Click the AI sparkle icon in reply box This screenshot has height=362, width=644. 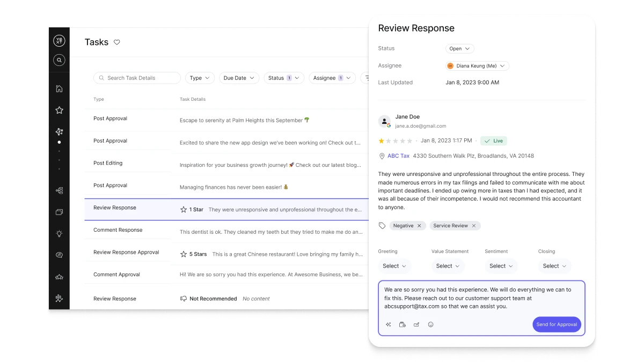[x=389, y=324]
